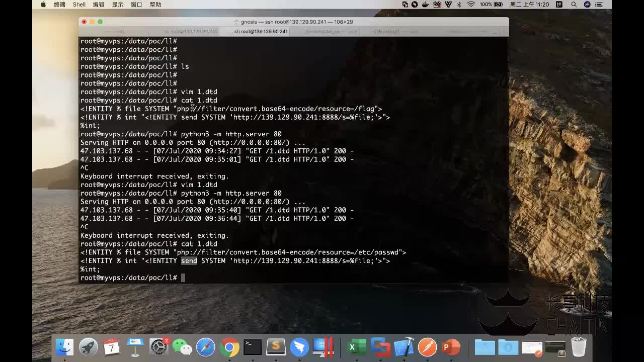Image resolution: width=644 pixels, height=362 pixels.
Task: Open the Wi-Fi menu bar icon
Action: coord(471,5)
